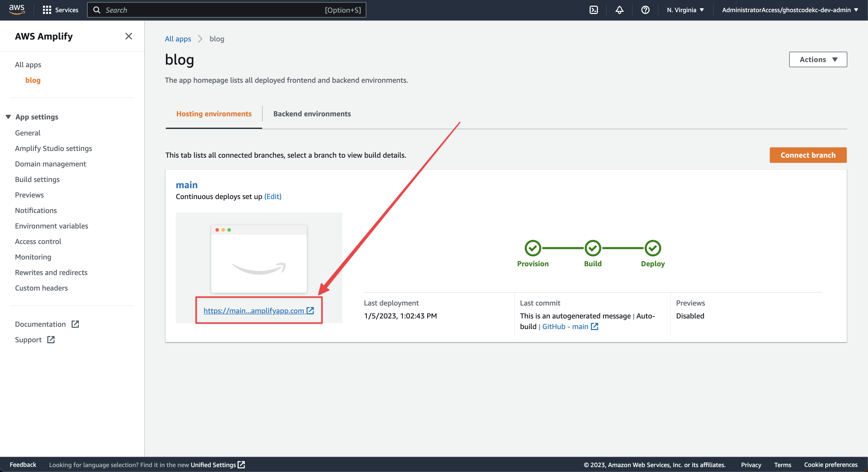Click the Provision step check icon
Screen dimensions: 868x472
tap(533, 248)
